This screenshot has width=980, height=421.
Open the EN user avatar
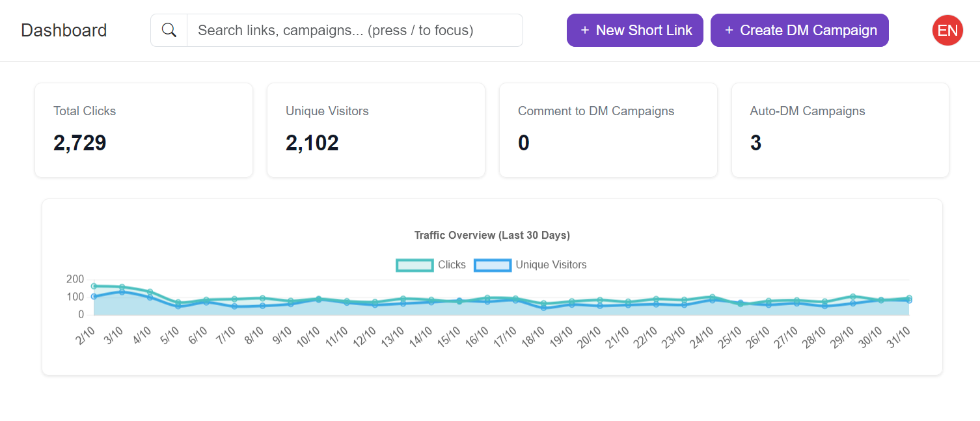coord(947,31)
